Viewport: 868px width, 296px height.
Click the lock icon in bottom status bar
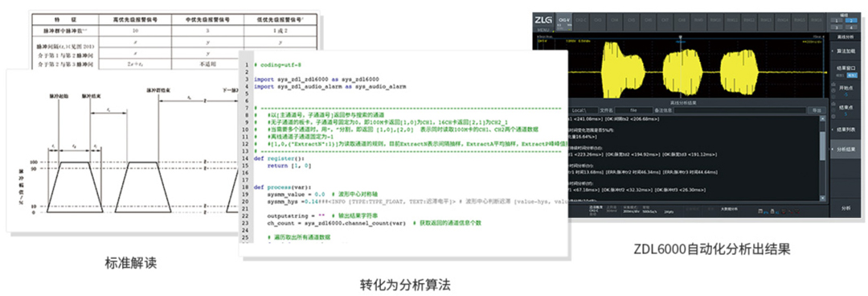tap(772, 211)
